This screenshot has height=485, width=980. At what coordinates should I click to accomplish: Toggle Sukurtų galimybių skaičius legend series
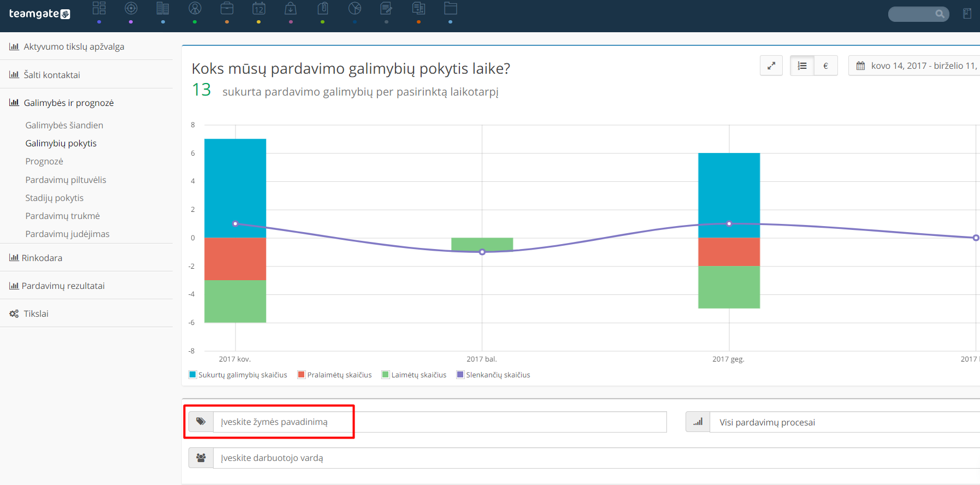[238, 375]
